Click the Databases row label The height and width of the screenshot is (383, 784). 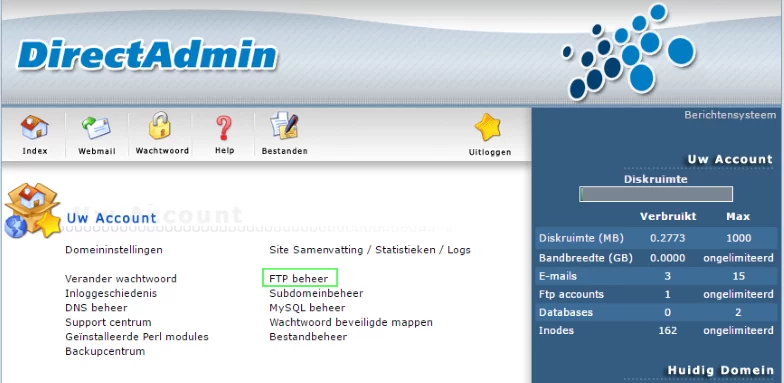click(x=566, y=312)
